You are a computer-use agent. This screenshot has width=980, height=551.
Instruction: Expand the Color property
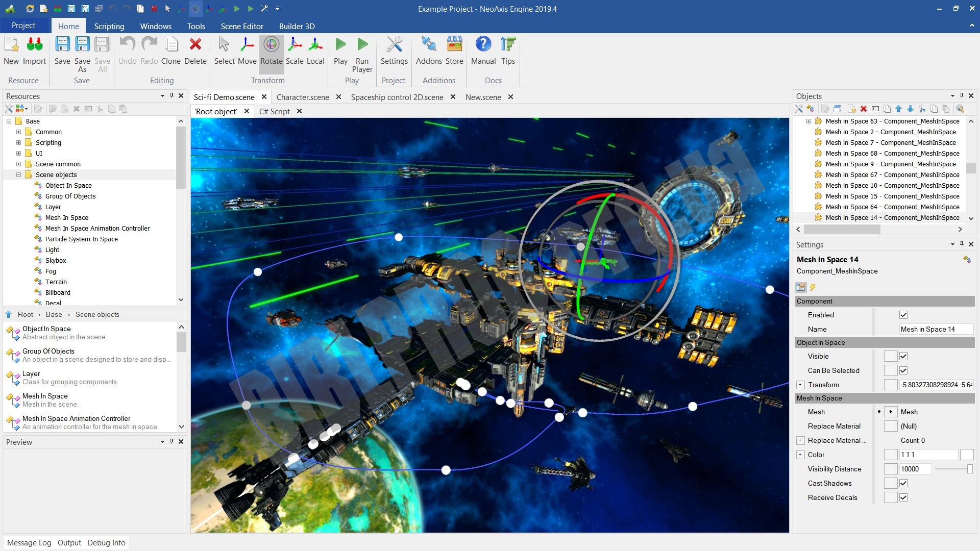800,455
